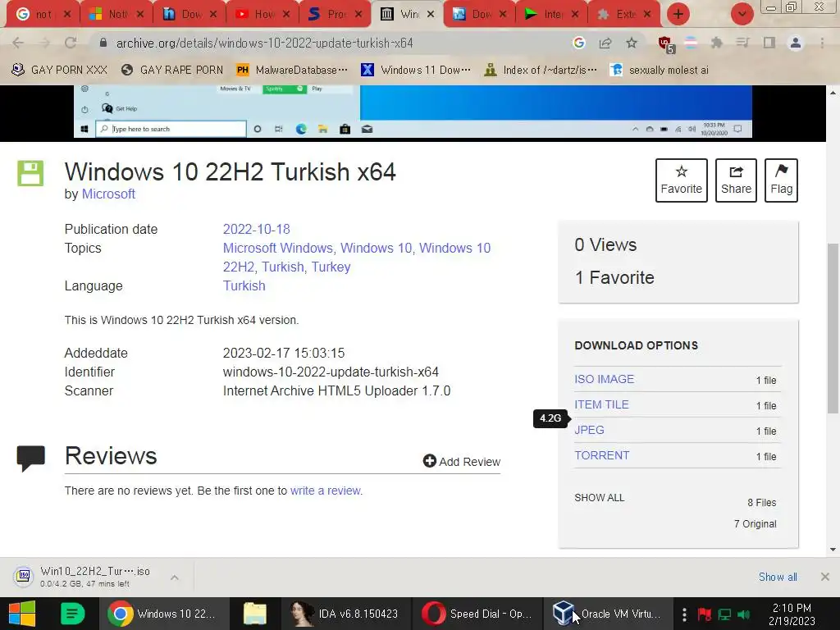Open the tab search dropdown arrow
The image size is (840, 630).
point(742,14)
